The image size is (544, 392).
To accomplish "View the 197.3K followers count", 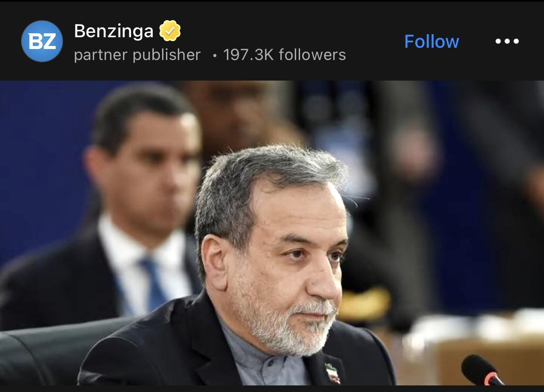I will tap(285, 55).
